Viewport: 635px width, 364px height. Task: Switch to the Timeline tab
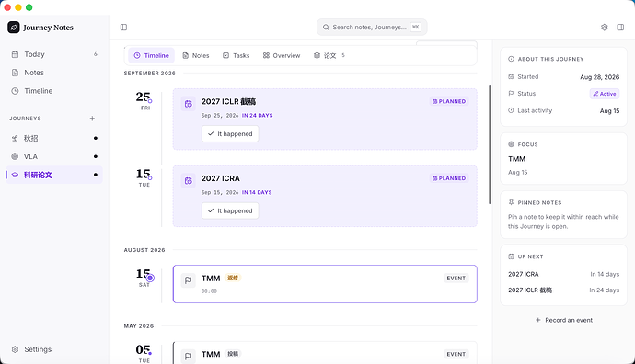[152, 55]
